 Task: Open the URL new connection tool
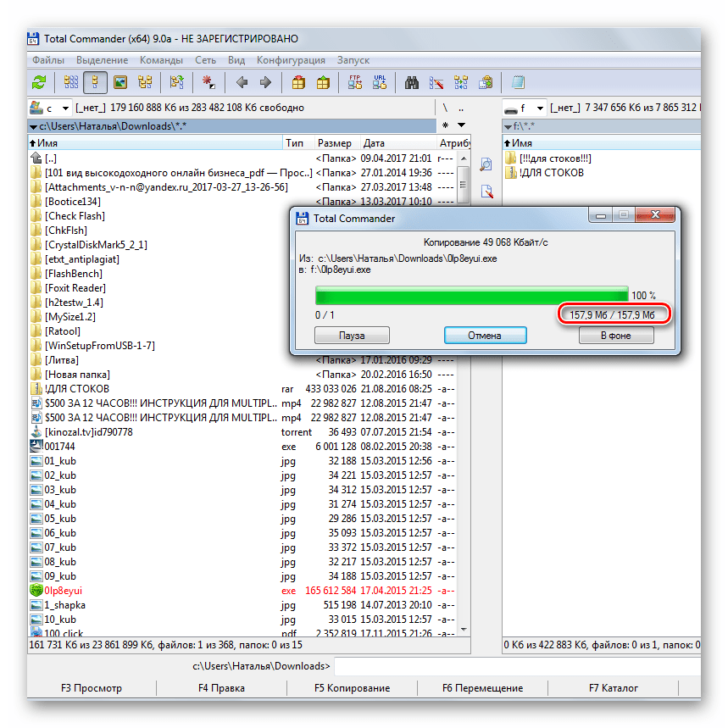click(381, 82)
